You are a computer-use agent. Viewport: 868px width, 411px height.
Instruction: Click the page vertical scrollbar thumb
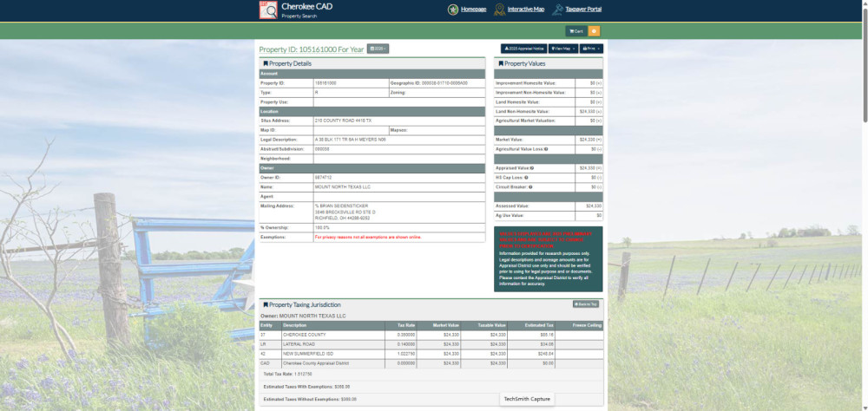tap(865, 65)
